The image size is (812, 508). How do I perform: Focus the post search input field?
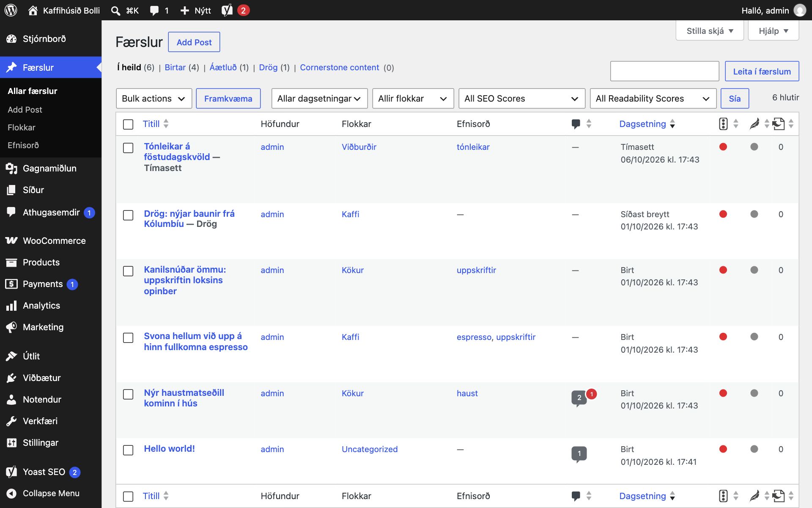[664, 71]
